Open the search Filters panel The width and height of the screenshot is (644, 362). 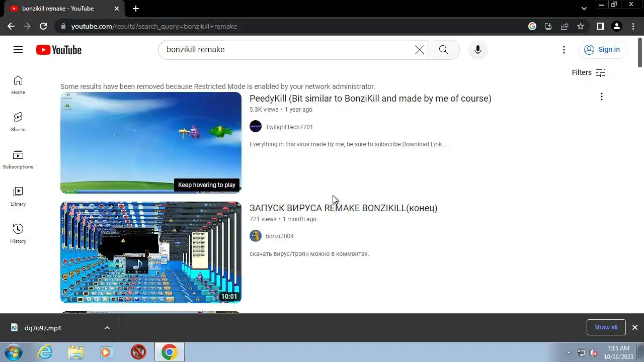(x=589, y=72)
